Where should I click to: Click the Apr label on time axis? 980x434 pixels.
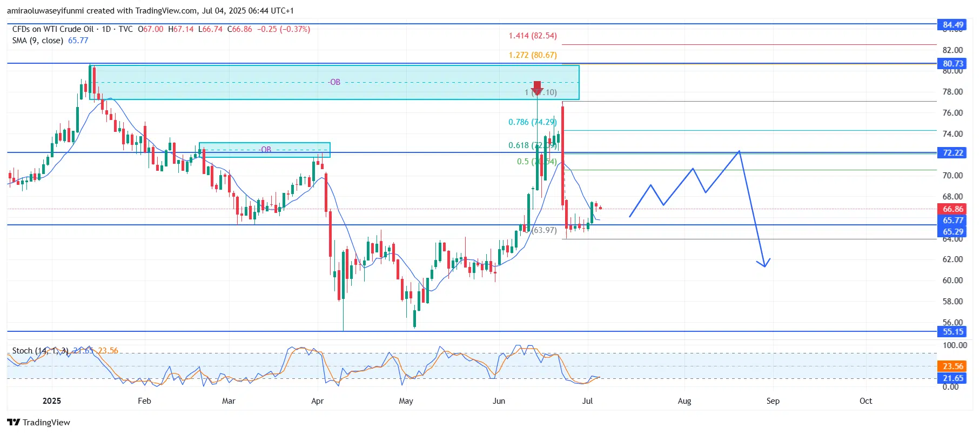click(318, 401)
